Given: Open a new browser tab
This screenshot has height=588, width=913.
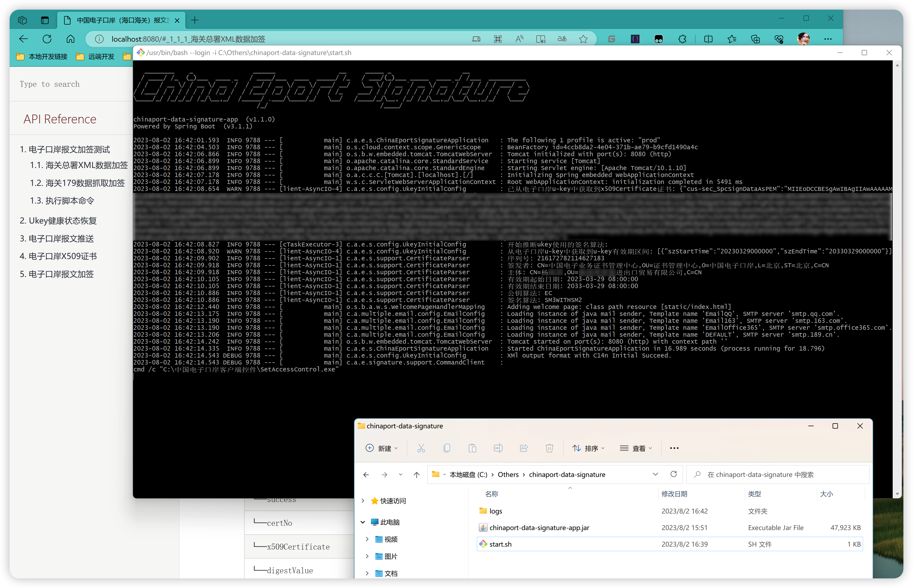Looking at the screenshot, I should [x=195, y=20].
